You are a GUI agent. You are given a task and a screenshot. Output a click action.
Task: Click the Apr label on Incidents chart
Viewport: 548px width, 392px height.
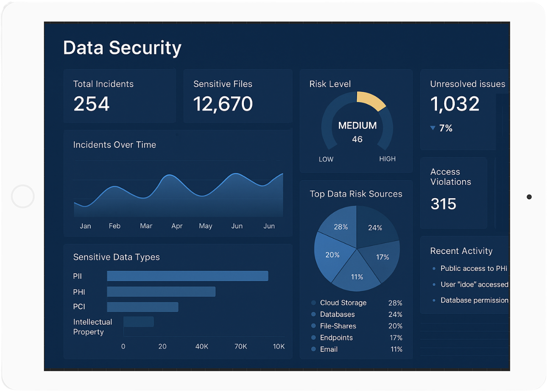[177, 226]
